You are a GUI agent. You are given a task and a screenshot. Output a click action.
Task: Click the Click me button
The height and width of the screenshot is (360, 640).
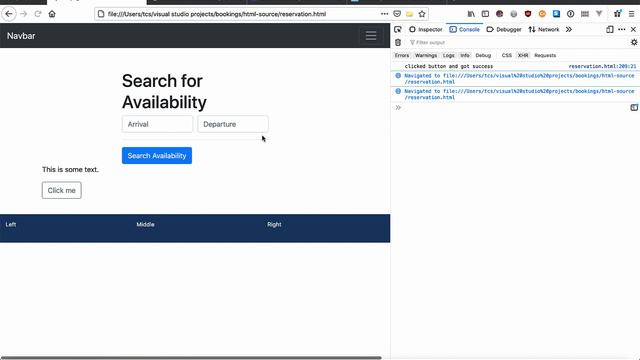[62, 190]
